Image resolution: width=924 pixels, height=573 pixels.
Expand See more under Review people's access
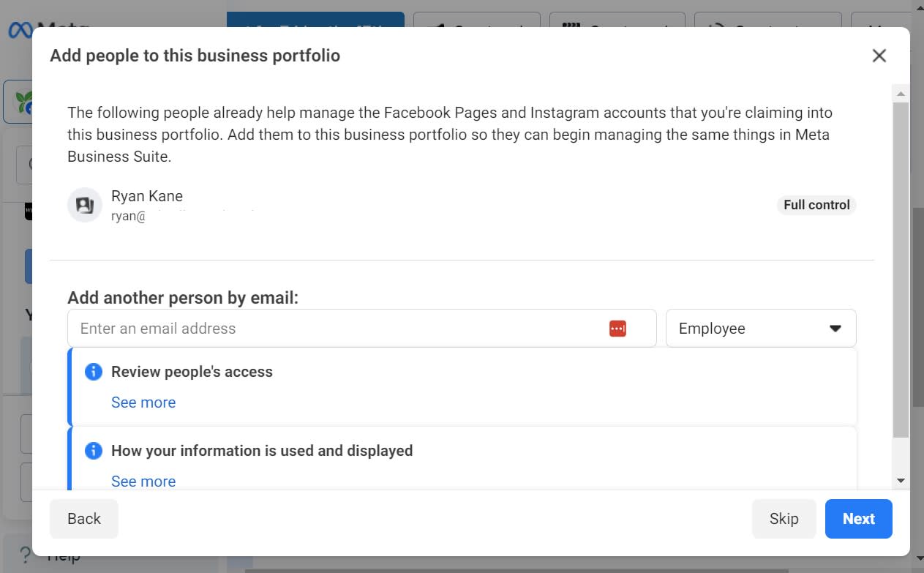click(x=143, y=402)
